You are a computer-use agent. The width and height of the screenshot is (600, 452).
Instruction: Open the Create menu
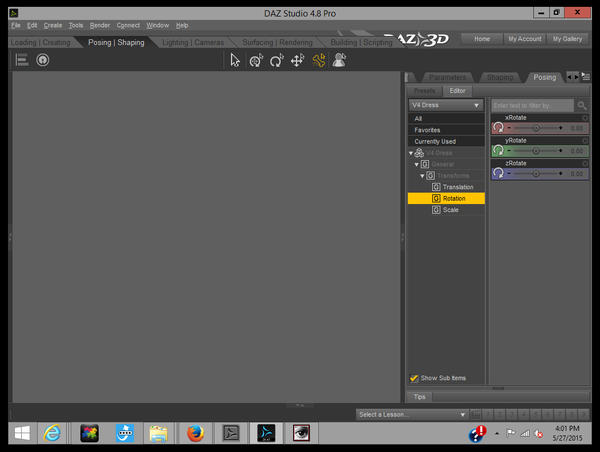(x=53, y=25)
